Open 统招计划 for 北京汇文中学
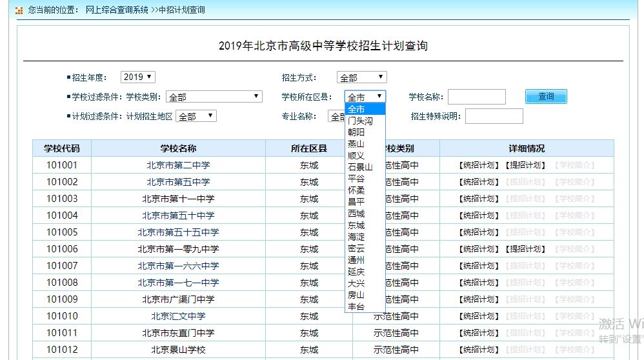This screenshot has height=360, width=644. (x=479, y=316)
